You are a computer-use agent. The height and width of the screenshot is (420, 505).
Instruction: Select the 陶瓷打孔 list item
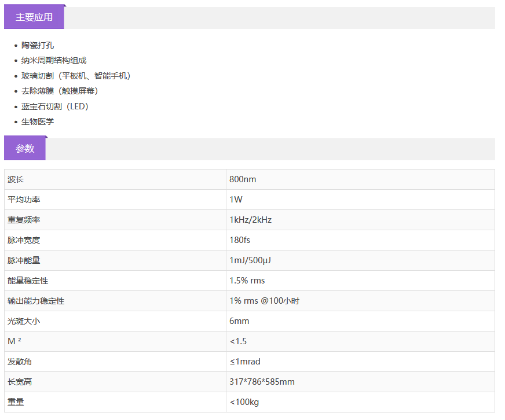click(x=38, y=45)
